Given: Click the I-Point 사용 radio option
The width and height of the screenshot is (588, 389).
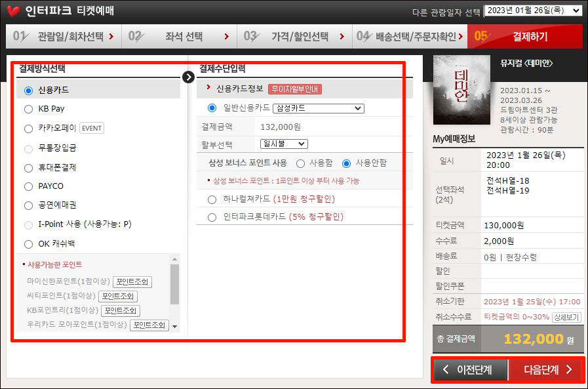Looking at the screenshot, I should pyautogui.click(x=28, y=225).
